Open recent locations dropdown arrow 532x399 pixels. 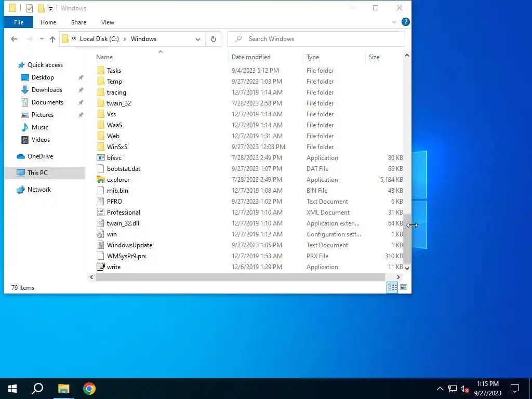coord(42,39)
